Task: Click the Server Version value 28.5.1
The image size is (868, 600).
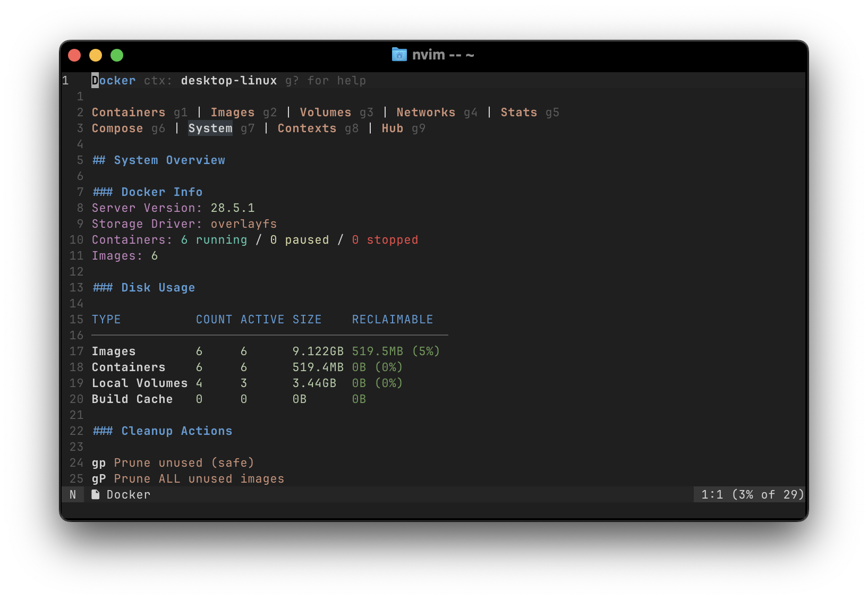Action: (x=233, y=208)
